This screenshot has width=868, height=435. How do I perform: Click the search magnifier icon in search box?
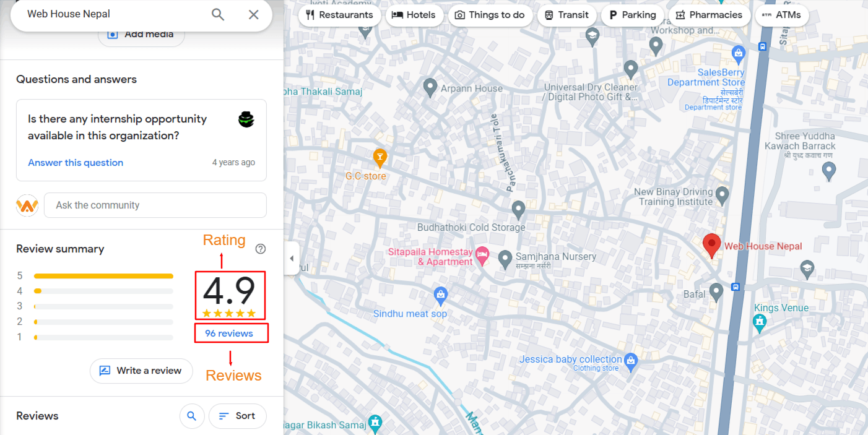218,14
